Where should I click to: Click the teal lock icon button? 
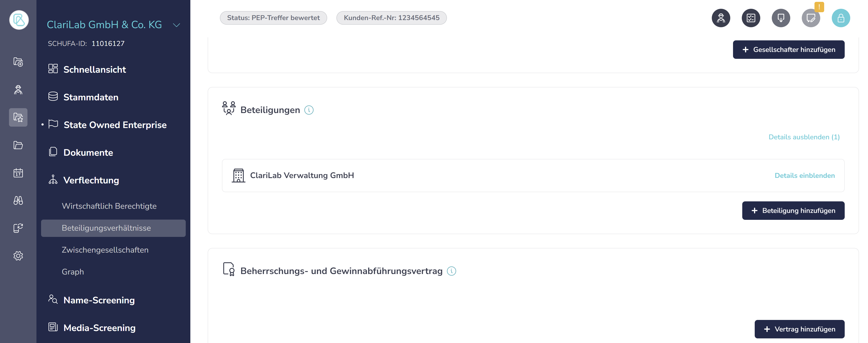pos(841,18)
